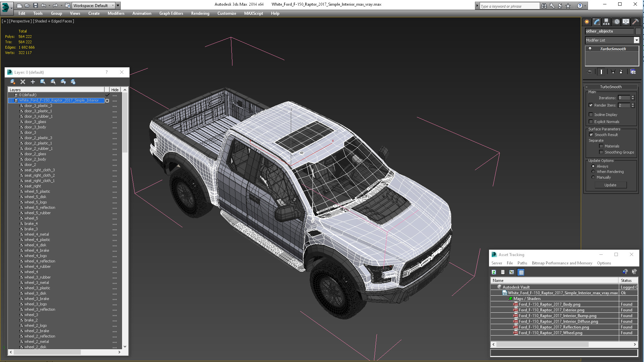Click Configure Modifier Sets icon

(633, 72)
